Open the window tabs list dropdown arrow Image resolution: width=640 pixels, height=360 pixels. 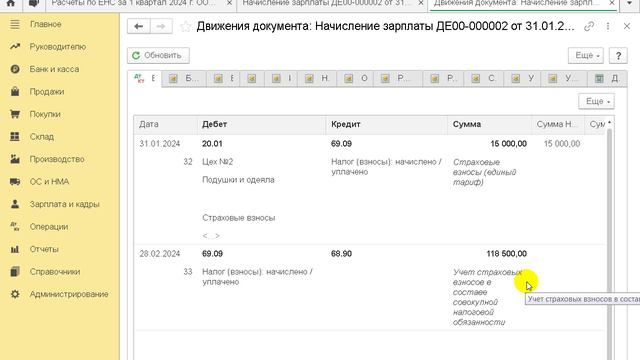coord(630,3)
